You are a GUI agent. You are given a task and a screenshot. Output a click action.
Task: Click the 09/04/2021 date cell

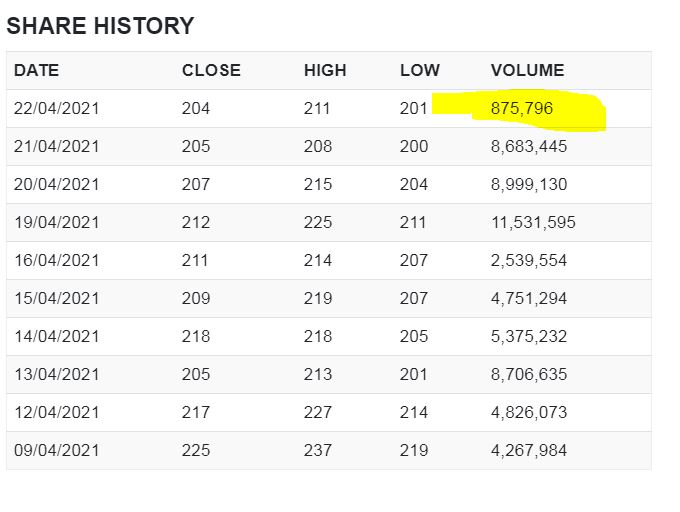click(x=57, y=450)
